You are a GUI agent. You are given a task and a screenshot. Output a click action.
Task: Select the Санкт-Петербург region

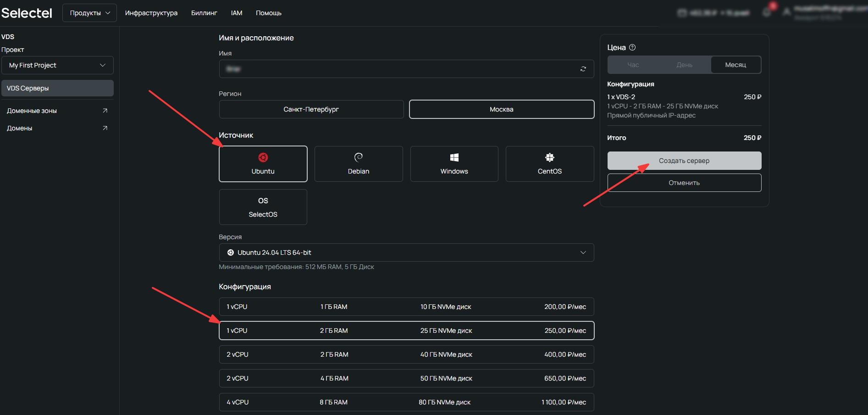click(x=311, y=109)
